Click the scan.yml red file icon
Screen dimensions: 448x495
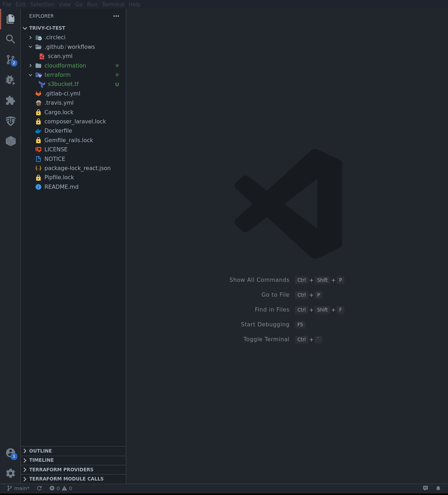(x=42, y=56)
